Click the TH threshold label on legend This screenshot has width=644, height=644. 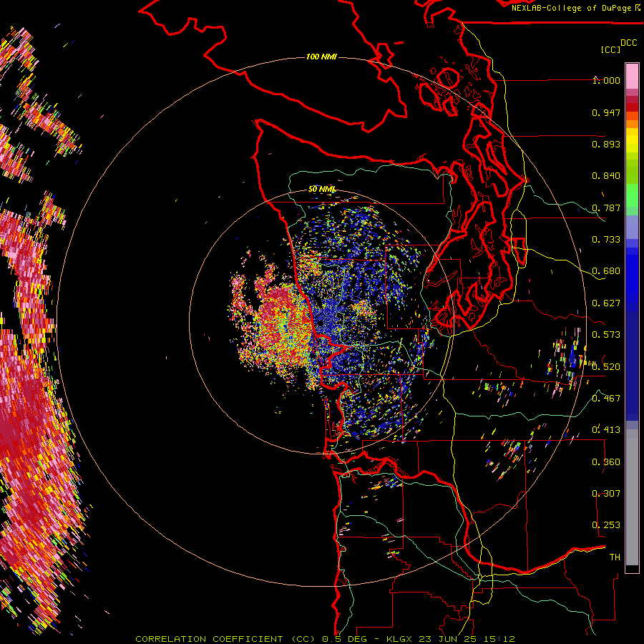pyautogui.click(x=615, y=557)
